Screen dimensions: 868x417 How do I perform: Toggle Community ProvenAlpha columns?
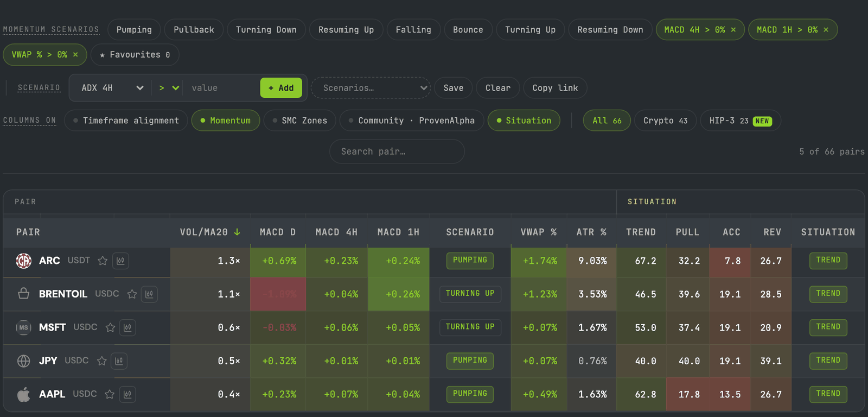(x=412, y=121)
